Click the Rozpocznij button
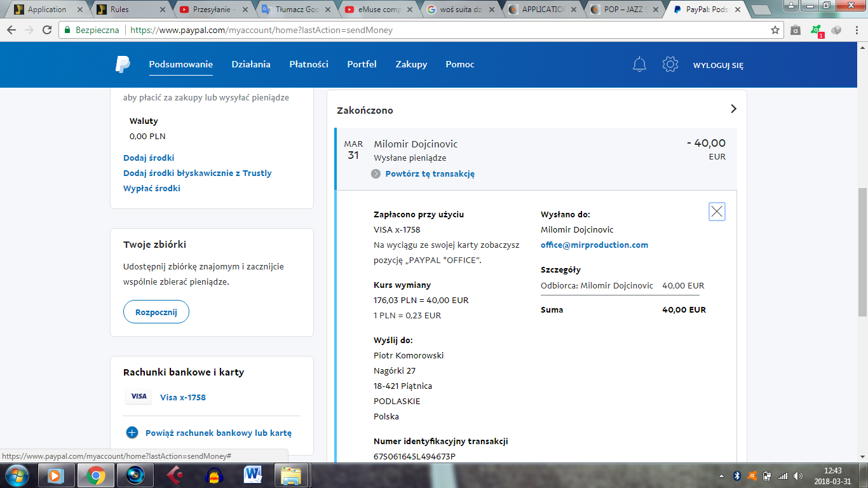 pos(156,312)
